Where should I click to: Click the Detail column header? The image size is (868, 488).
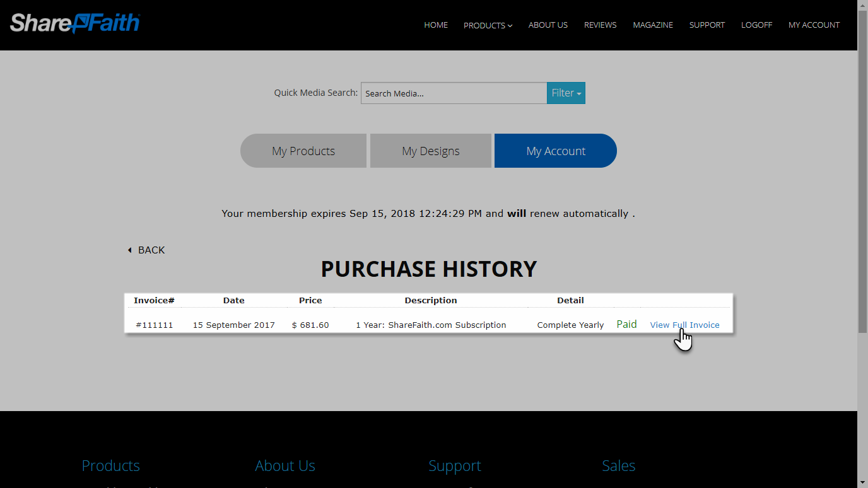(x=570, y=301)
